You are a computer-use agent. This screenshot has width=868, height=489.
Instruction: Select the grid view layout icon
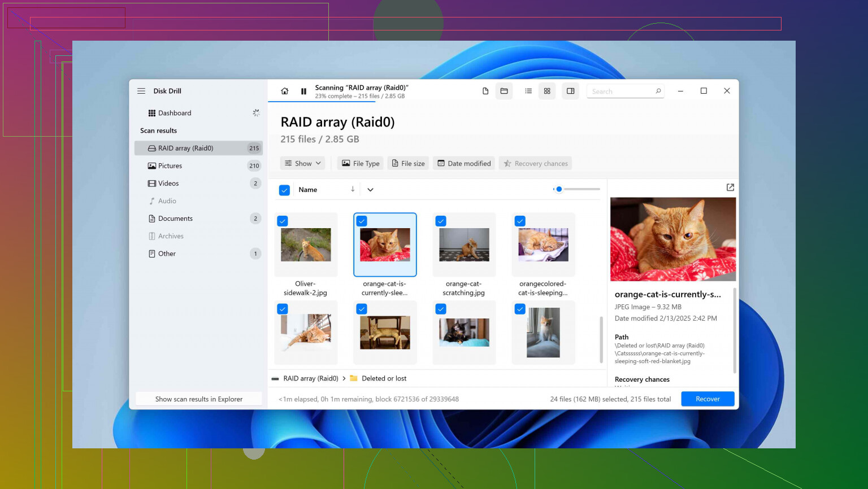click(547, 91)
